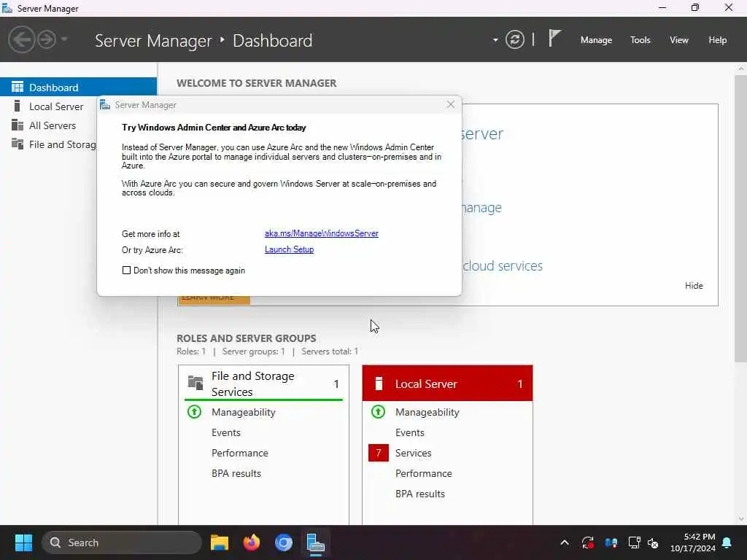747x560 pixels.
Task: Open Services under Local Server tile
Action: click(413, 454)
